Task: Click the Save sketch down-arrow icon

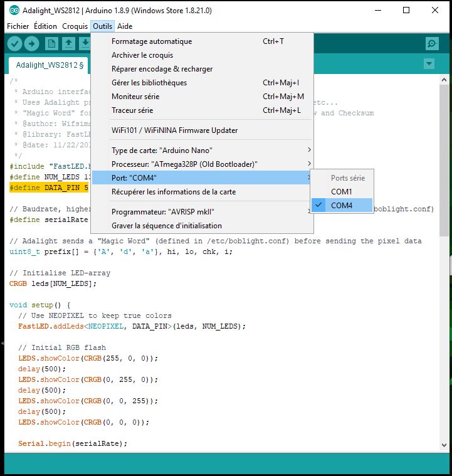Action: [85, 44]
